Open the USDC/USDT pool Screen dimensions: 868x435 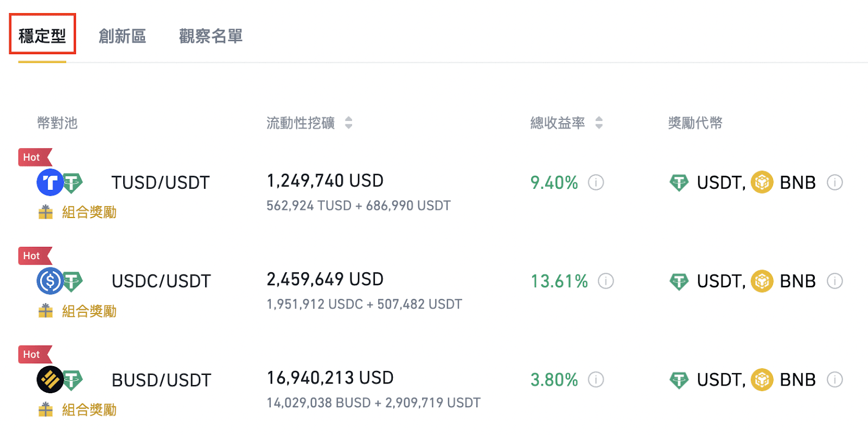tap(161, 282)
